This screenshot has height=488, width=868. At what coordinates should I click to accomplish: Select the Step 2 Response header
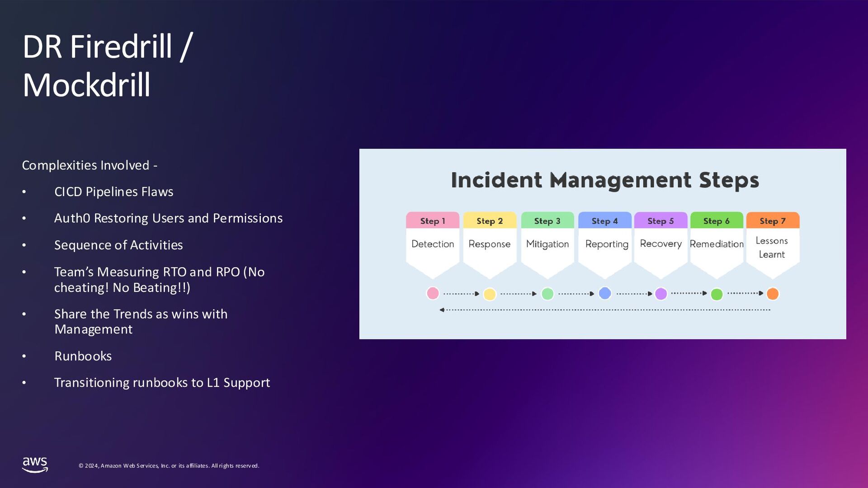coord(490,221)
